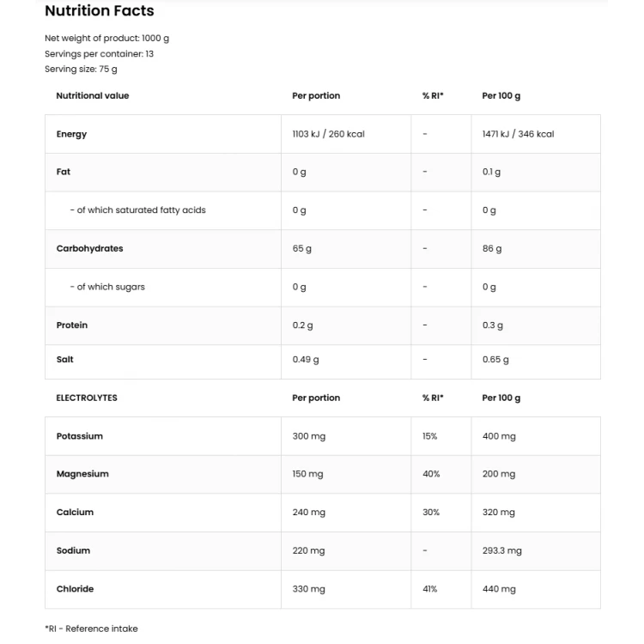Viewport: 644px width, 644px height.
Task: Click the Magnesium 40% RI value
Action: coord(431,474)
